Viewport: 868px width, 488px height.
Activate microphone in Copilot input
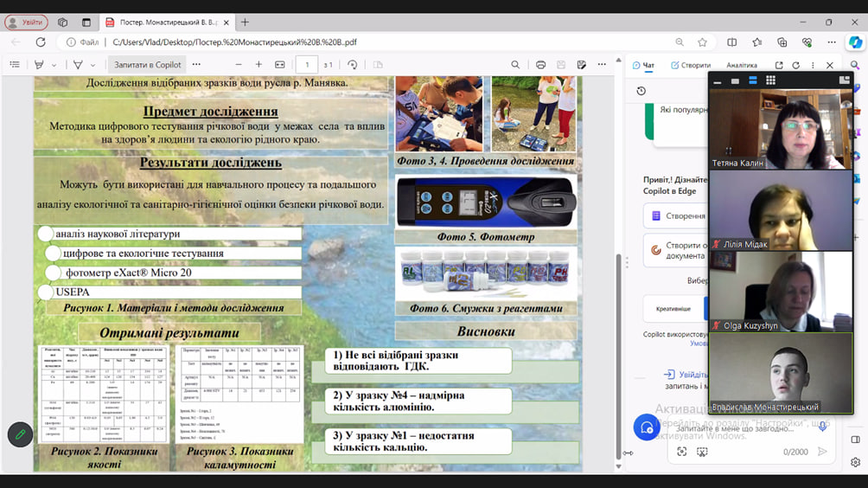[822, 427]
